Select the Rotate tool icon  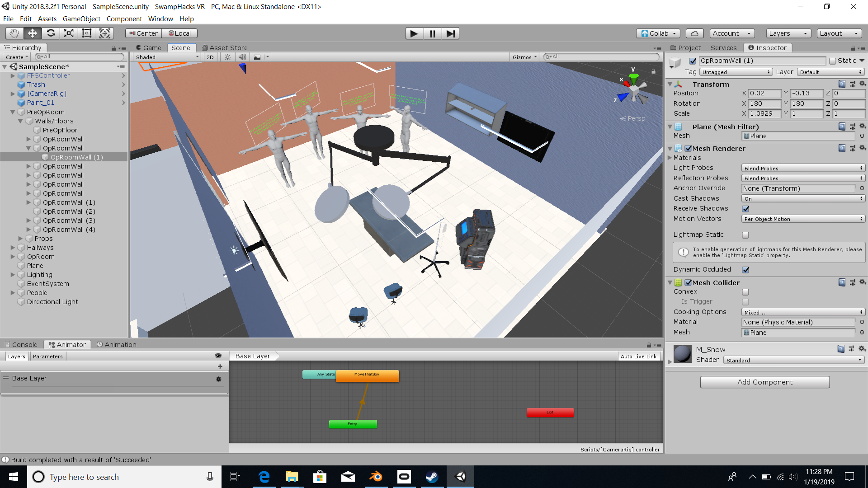click(x=51, y=33)
